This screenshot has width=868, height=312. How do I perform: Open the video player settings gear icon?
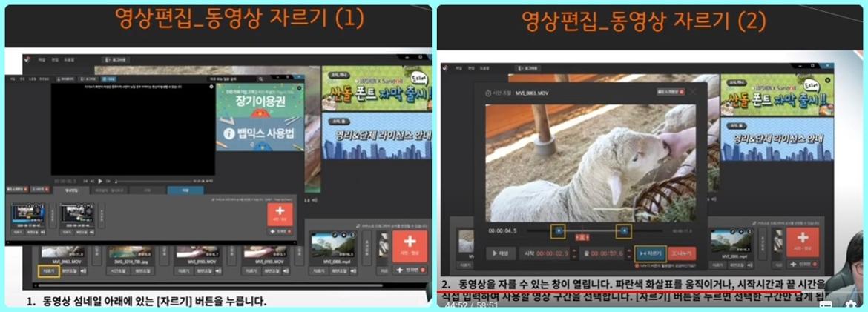pyautogui.click(x=850, y=304)
